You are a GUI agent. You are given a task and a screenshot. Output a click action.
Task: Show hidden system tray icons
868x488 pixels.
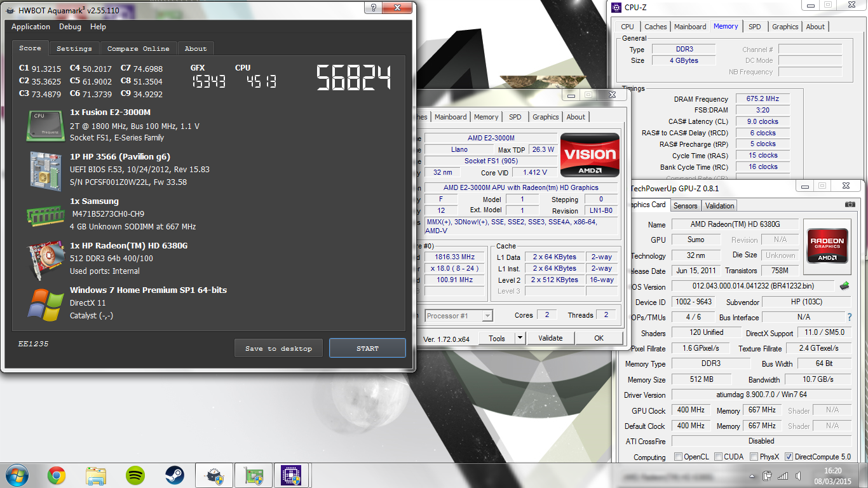754,476
